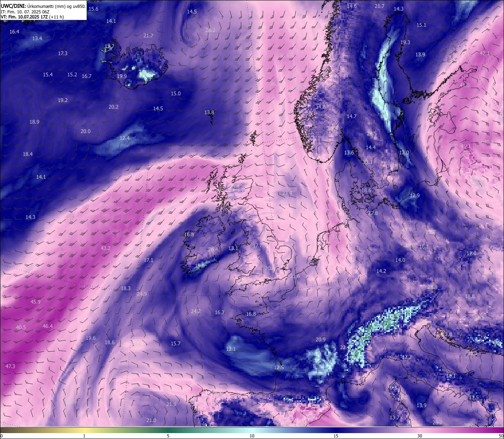Click the map value 18.9
The image size is (504, 439).
pos(34,122)
